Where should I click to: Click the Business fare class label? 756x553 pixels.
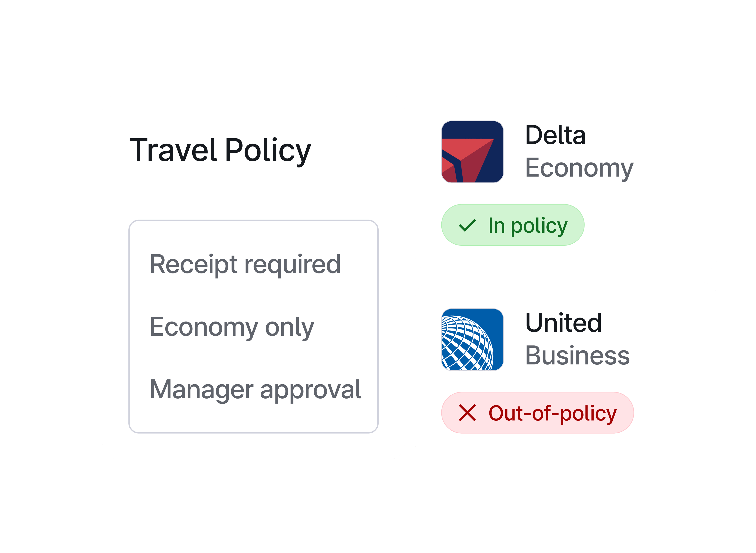pos(577,355)
